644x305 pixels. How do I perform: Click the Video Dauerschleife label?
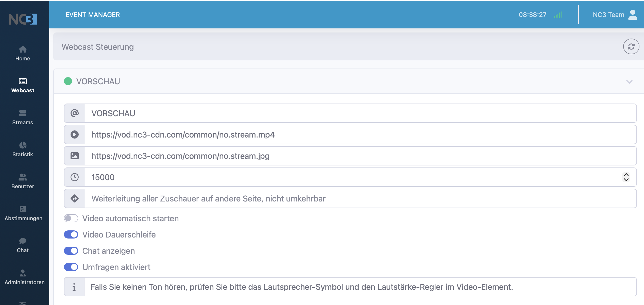(x=119, y=235)
